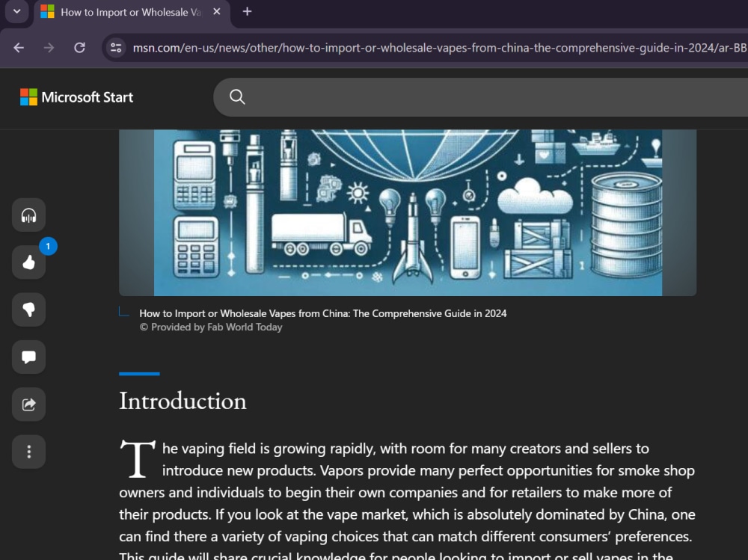Click the vape import illustration image
The height and width of the screenshot is (560, 748).
(408, 212)
